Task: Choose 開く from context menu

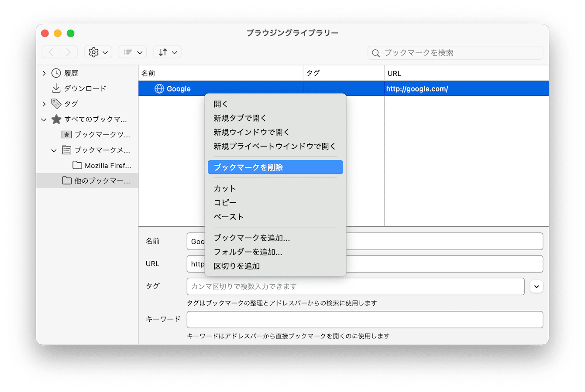Action: (x=275, y=104)
